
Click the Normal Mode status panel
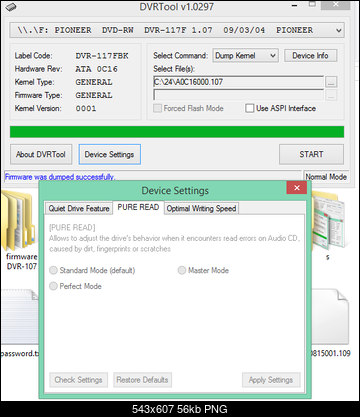pyautogui.click(x=326, y=177)
